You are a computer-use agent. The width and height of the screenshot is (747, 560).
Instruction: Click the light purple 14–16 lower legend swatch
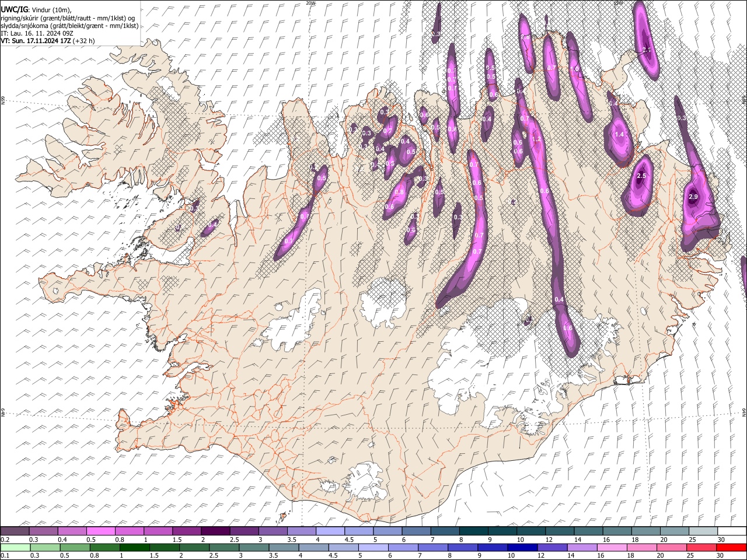coord(582,548)
